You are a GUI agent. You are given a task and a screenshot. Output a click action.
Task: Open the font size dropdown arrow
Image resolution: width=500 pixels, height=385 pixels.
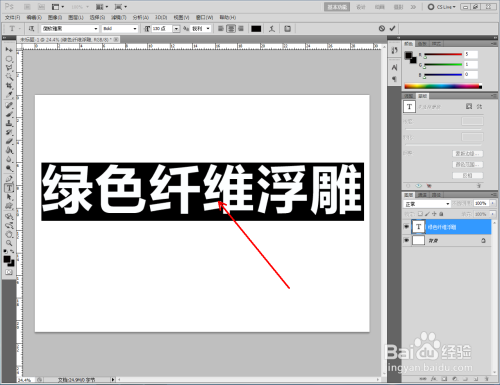click(x=176, y=29)
